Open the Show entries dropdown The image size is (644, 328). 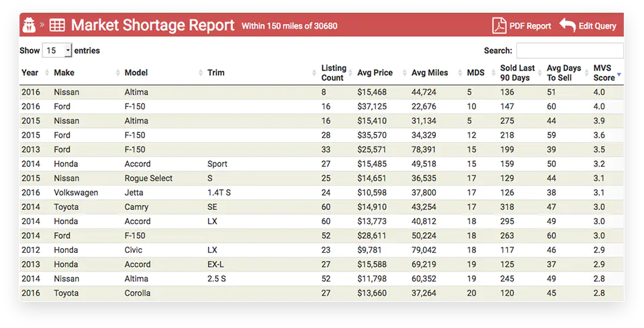pyautogui.click(x=57, y=50)
